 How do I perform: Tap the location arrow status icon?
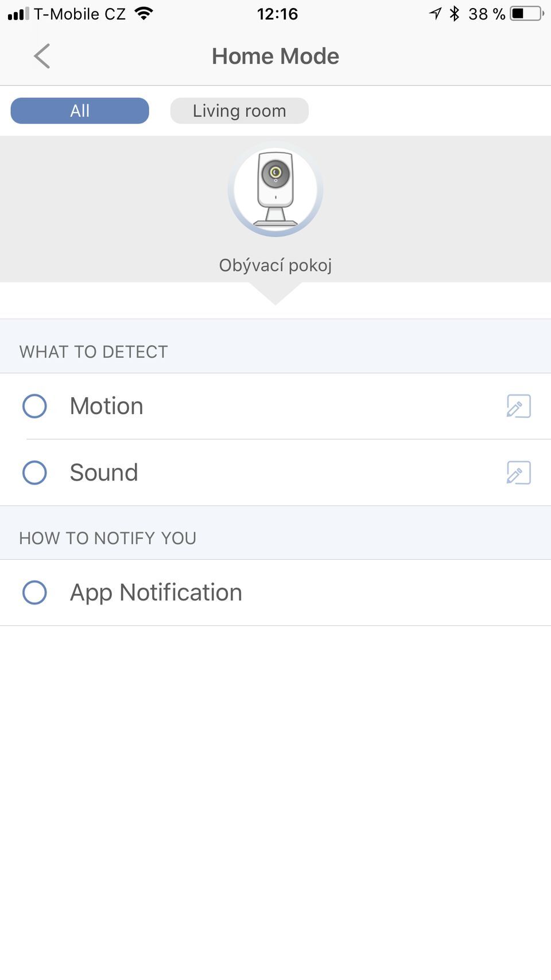[436, 13]
